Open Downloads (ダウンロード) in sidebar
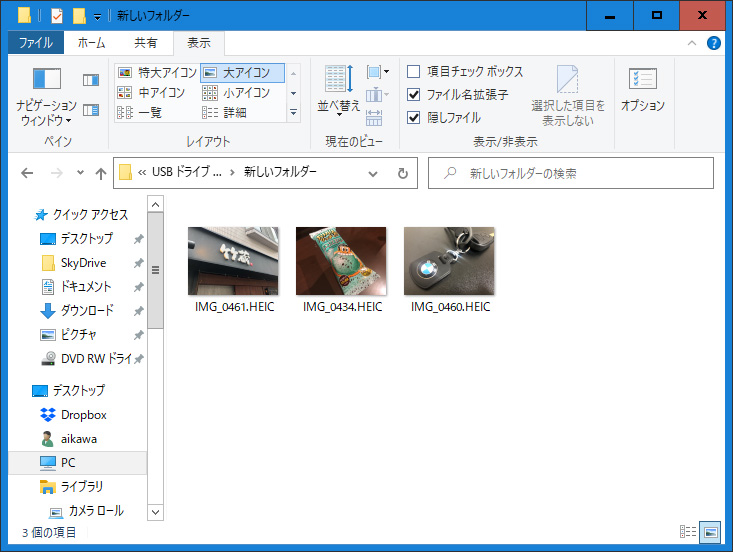733x552 pixels. pyautogui.click(x=87, y=310)
